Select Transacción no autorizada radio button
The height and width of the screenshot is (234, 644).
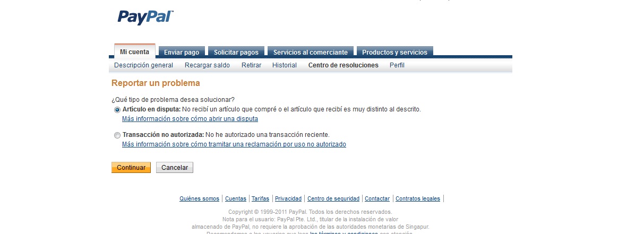(117, 135)
